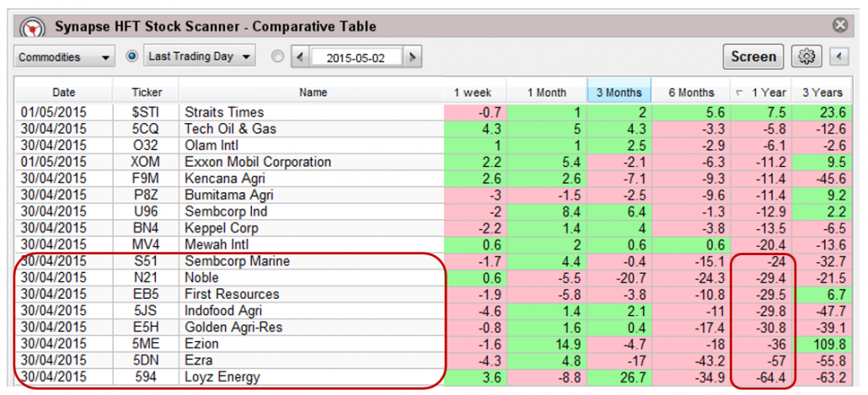Click the Synapse scanner logo icon
This screenshot has width=868, height=395.
coord(31,27)
